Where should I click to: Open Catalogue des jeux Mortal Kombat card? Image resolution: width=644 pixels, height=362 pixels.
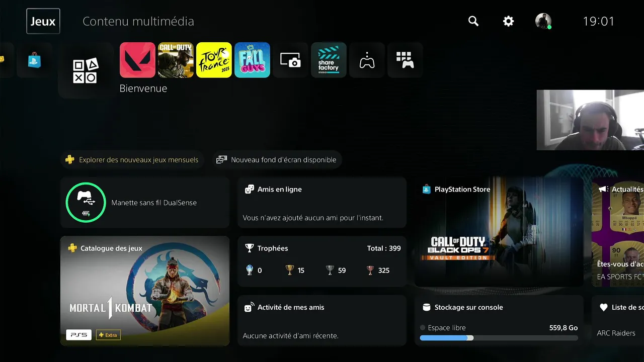145,291
